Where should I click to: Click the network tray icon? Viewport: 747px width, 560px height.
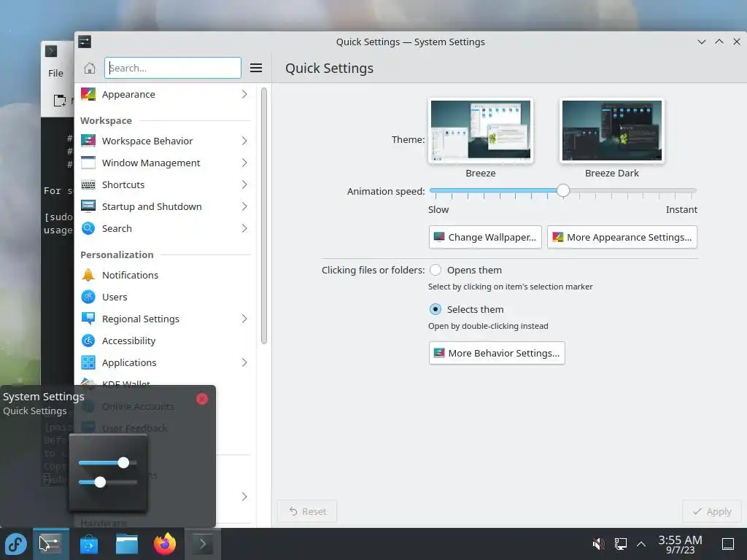(620, 544)
